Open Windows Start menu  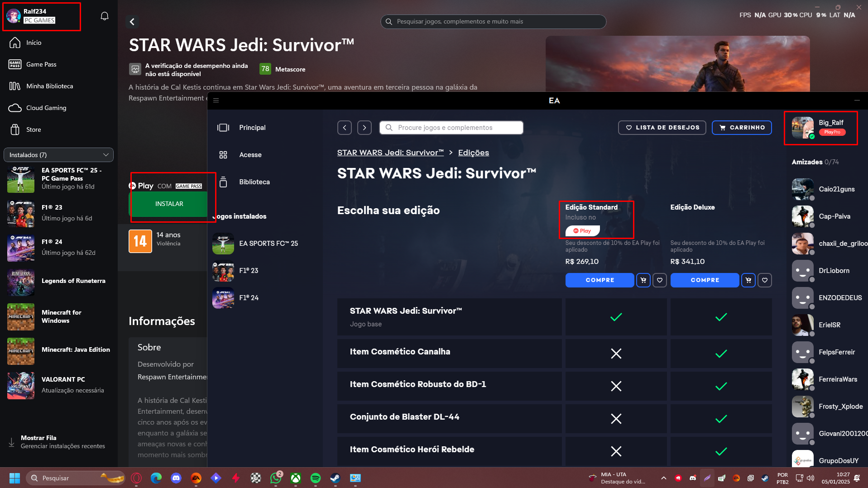coord(14,478)
